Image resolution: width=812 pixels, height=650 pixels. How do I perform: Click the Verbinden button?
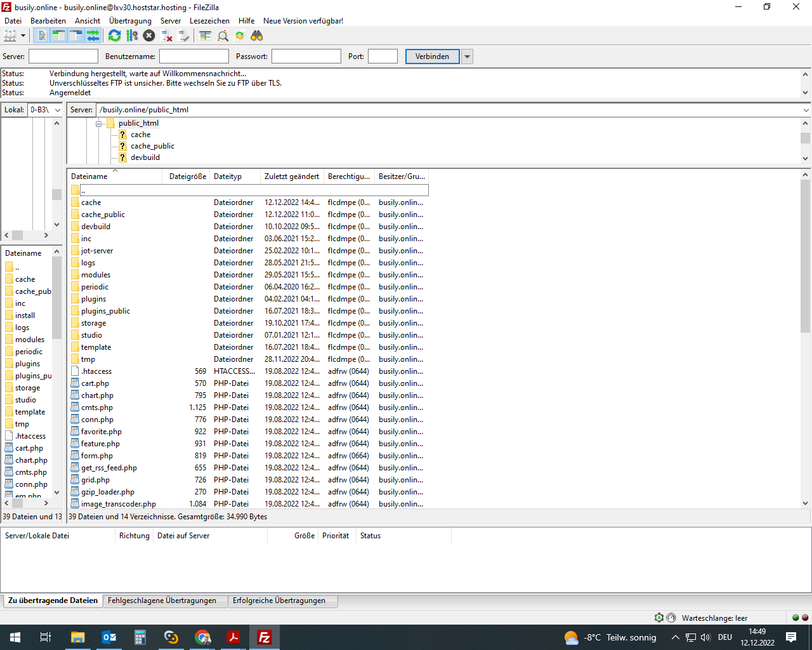pos(432,56)
